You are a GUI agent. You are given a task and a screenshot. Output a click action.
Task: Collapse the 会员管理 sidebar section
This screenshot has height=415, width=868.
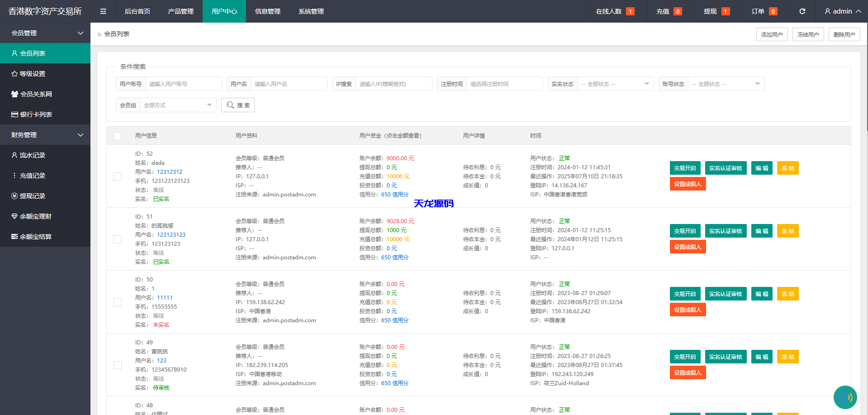(45, 33)
